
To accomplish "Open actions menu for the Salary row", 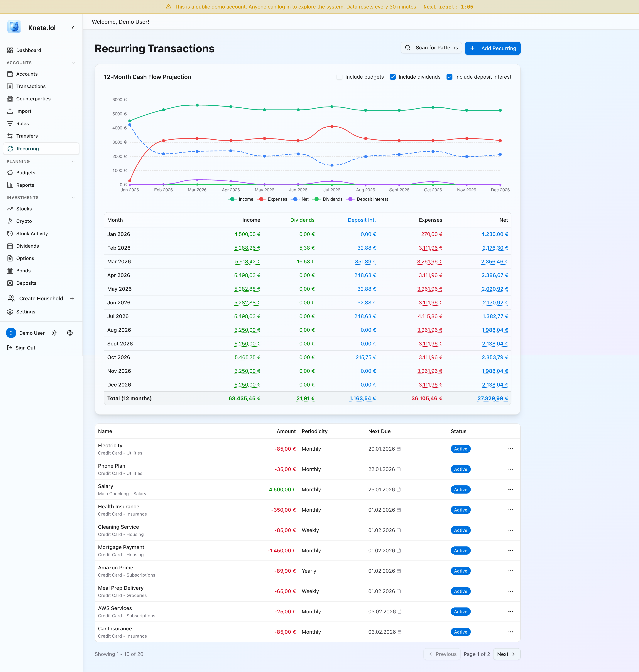I will click(510, 489).
